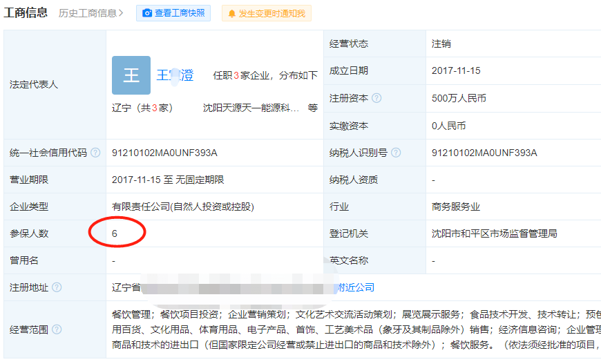
Task: Click the bell icon for 发生变更时通知我
Action: click(x=231, y=14)
